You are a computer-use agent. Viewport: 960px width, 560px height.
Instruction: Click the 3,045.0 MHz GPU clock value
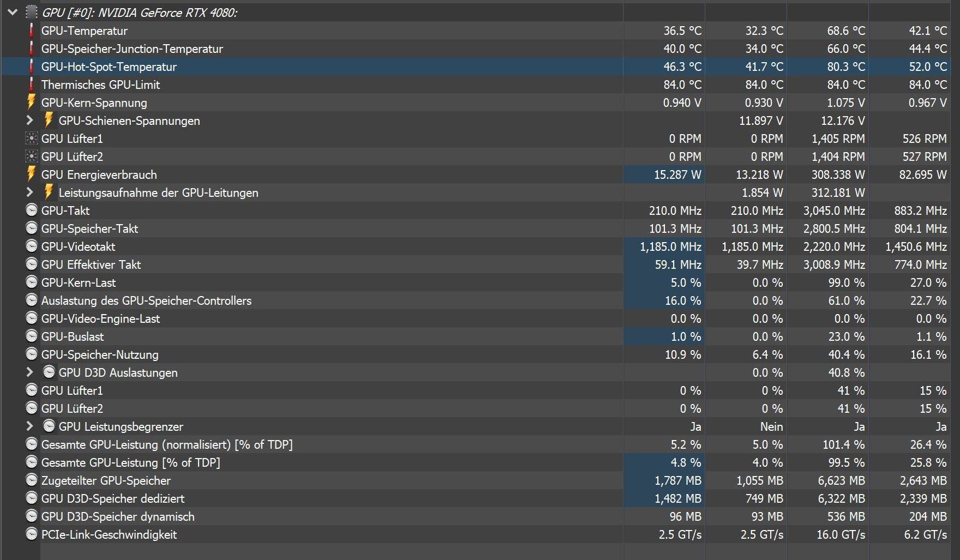tap(834, 211)
